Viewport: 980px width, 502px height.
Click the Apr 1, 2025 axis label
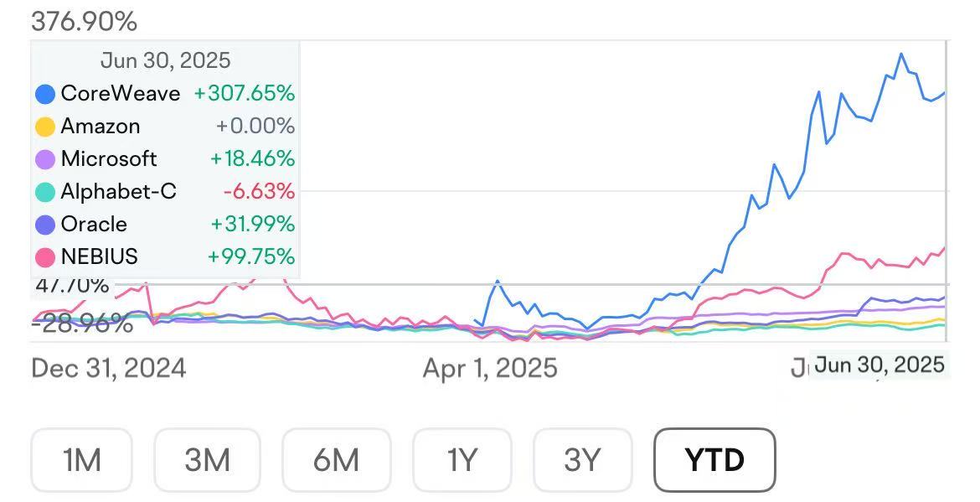coord(490,368)
